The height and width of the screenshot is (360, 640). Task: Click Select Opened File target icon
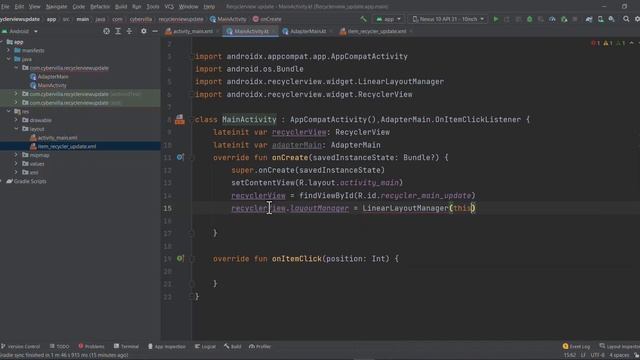point(106,31)
